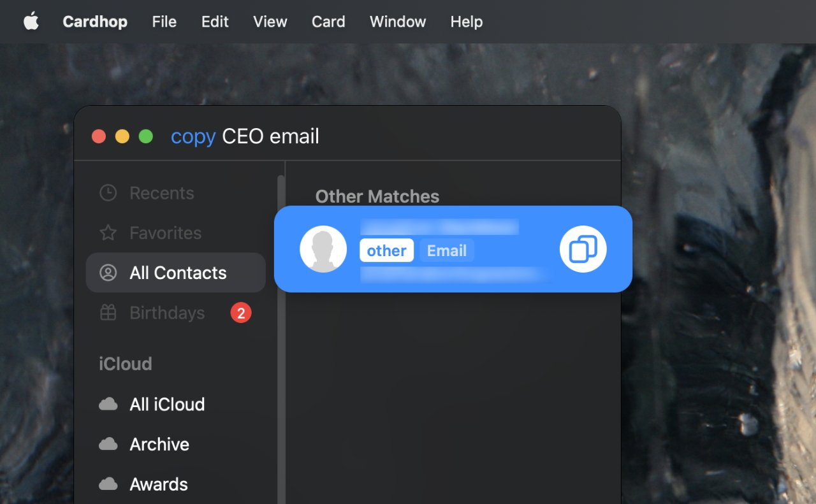Image resolution: width=816 pixels, height=504 pixels.
Task: Open Favorites in the sidebar
Action: [175, 233]
